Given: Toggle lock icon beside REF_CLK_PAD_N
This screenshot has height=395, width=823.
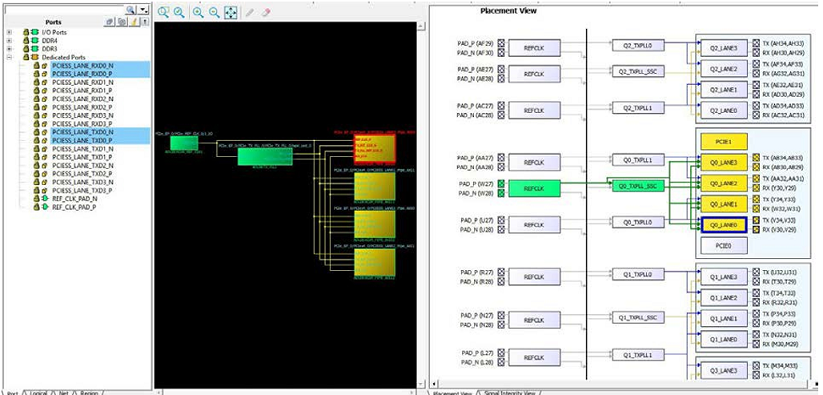Looking at the screenshot, I should (37, 199).
